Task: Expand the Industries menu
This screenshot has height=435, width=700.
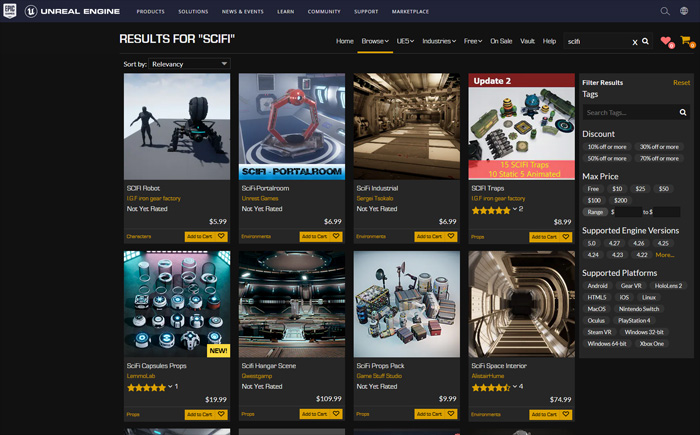Action: (x=439, y=41)
